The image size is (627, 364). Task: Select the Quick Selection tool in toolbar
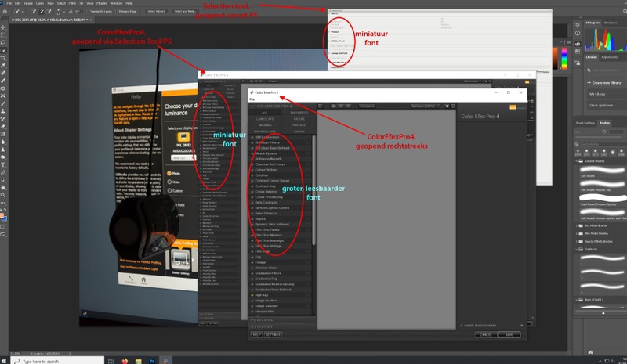(3, 50)
